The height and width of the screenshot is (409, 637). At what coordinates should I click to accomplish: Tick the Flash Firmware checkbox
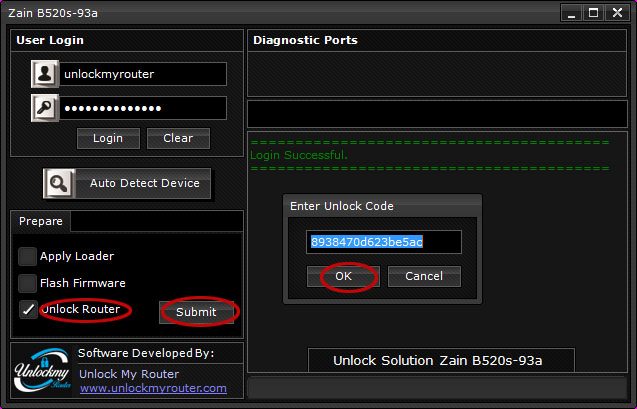pyautogui.click(x=28, y=283)
